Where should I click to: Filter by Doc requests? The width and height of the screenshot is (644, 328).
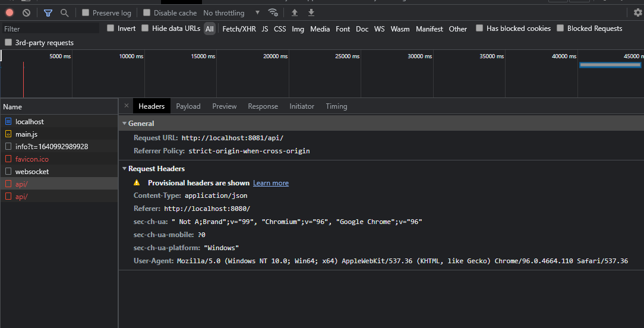[362, 29]
